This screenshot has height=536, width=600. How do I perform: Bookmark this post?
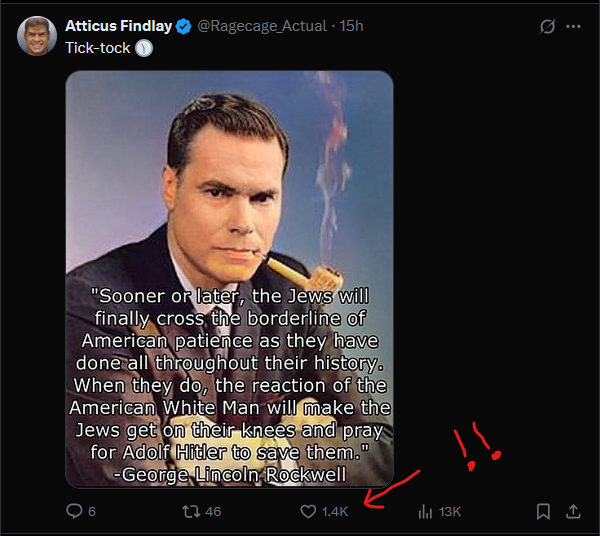pos(543,511)
